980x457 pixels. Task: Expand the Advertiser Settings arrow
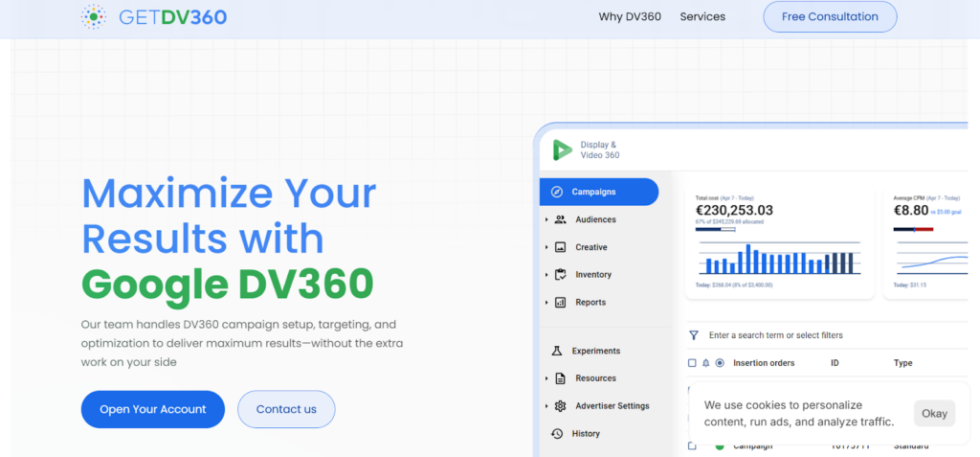click(x=546, y=406)
